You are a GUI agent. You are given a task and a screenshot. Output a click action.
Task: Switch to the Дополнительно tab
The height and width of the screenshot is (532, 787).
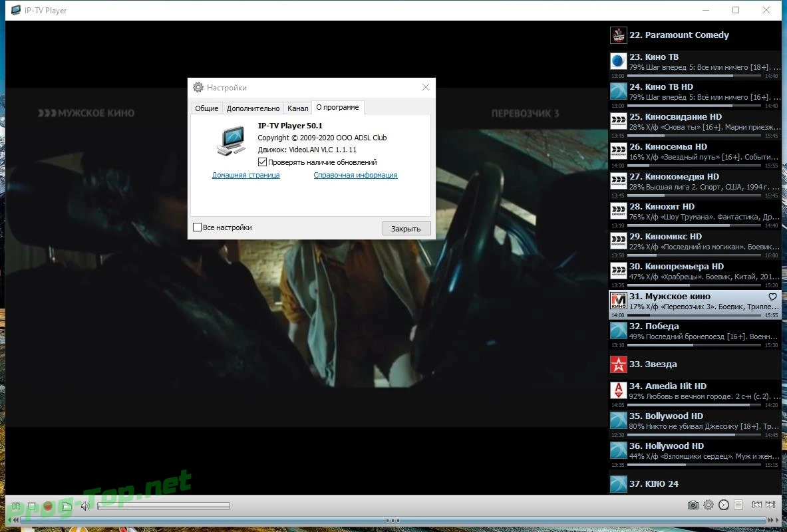click(x=253, y=108)
